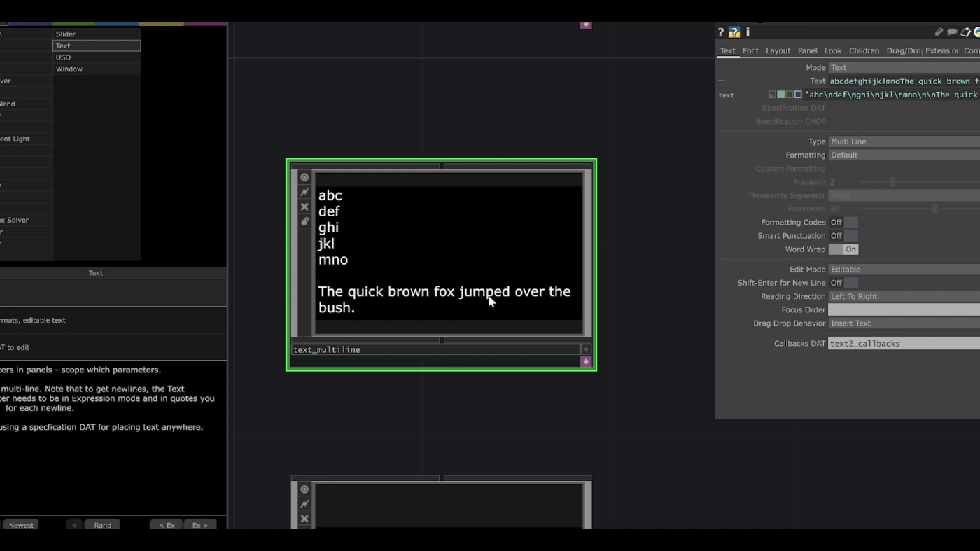Toggle Shift-Enter for New Line switch
980x551 pixels.
(x=843, y=283)
